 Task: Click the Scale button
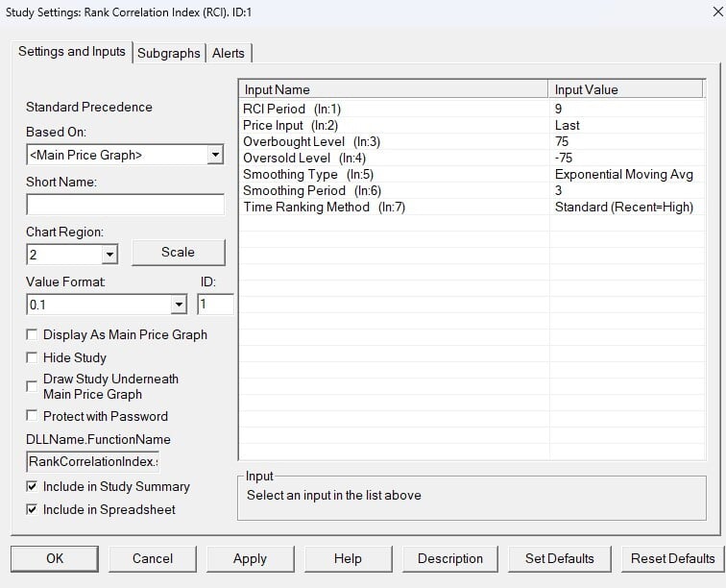(x=179, y=252)
